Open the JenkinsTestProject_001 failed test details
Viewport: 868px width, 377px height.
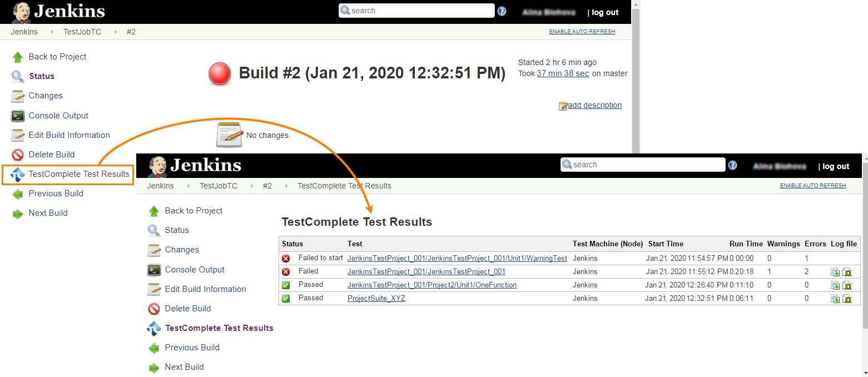click(x=426, y=271)
